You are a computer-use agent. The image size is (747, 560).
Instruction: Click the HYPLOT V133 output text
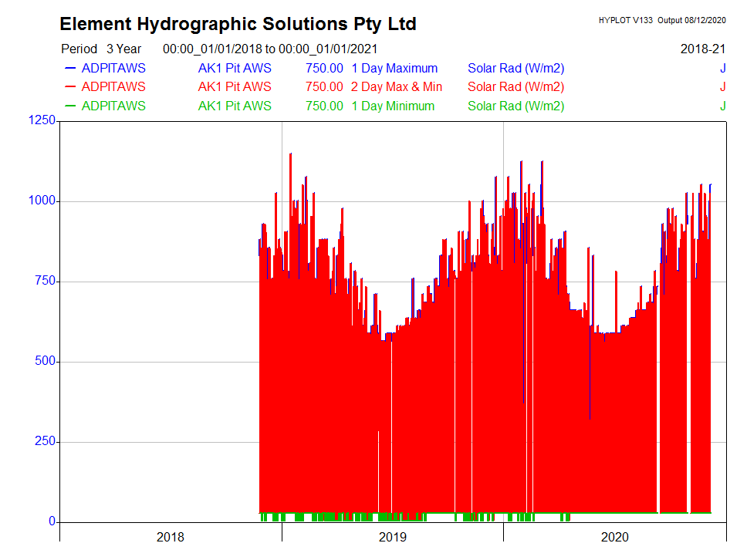click(662, 20)
